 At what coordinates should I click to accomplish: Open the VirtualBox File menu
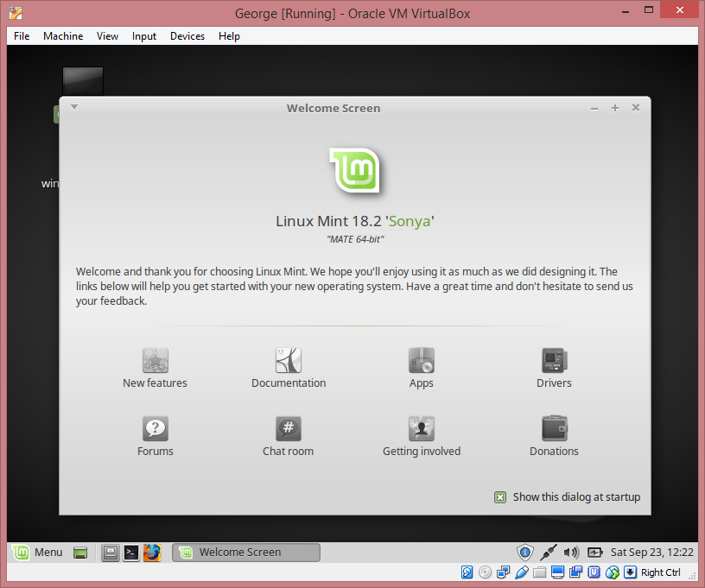pyautogui.click(x=22, y=36)
